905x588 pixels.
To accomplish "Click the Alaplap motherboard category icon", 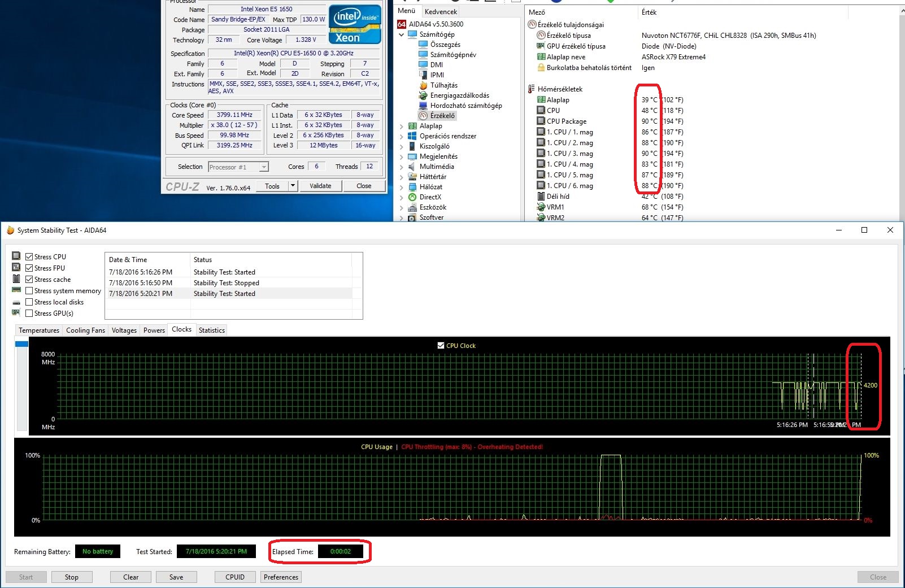I will click(412, 126).
